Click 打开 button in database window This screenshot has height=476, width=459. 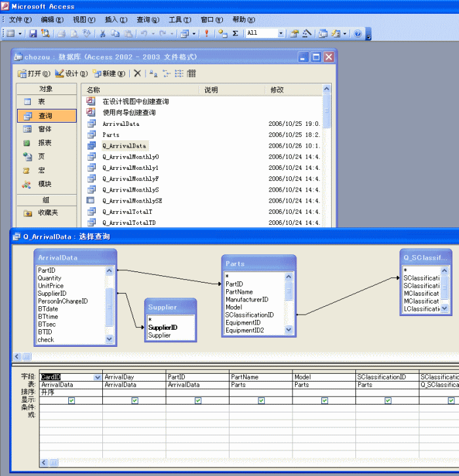coord(34,73)
